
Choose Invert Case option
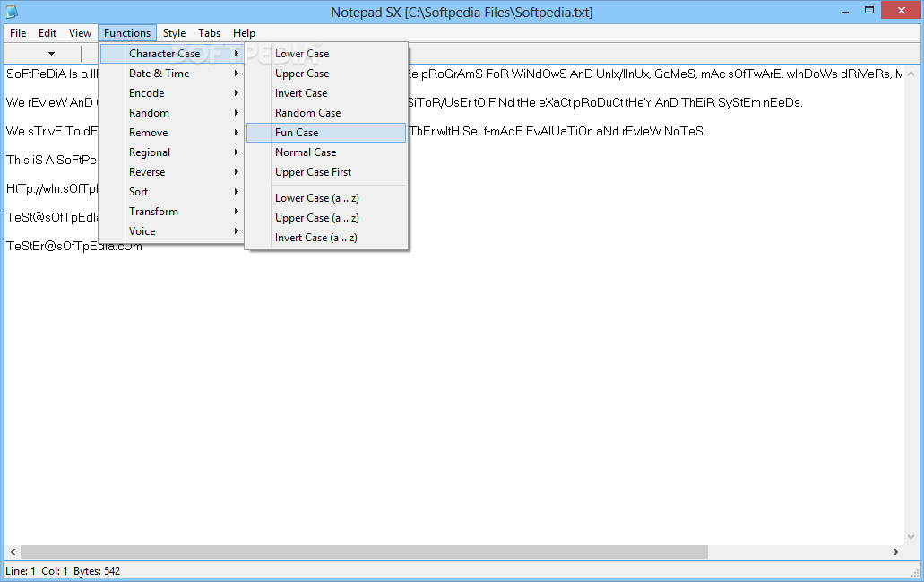click(x=326, y=93)
